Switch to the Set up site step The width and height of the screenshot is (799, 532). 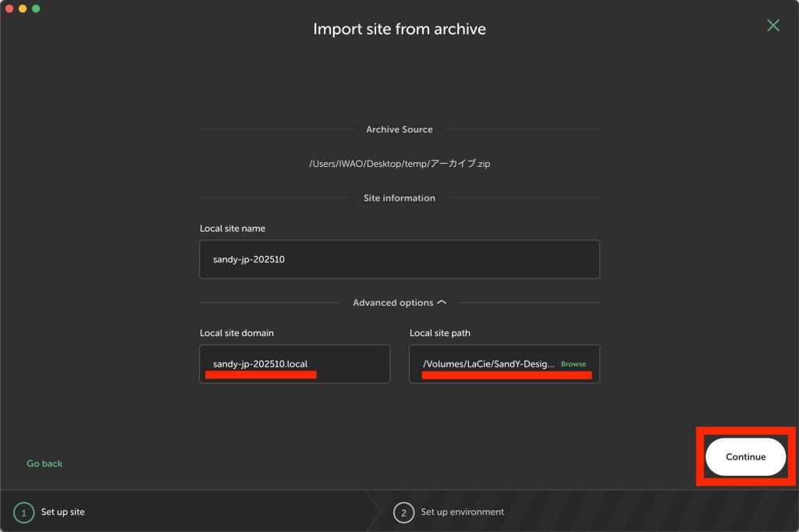[63, 512]
